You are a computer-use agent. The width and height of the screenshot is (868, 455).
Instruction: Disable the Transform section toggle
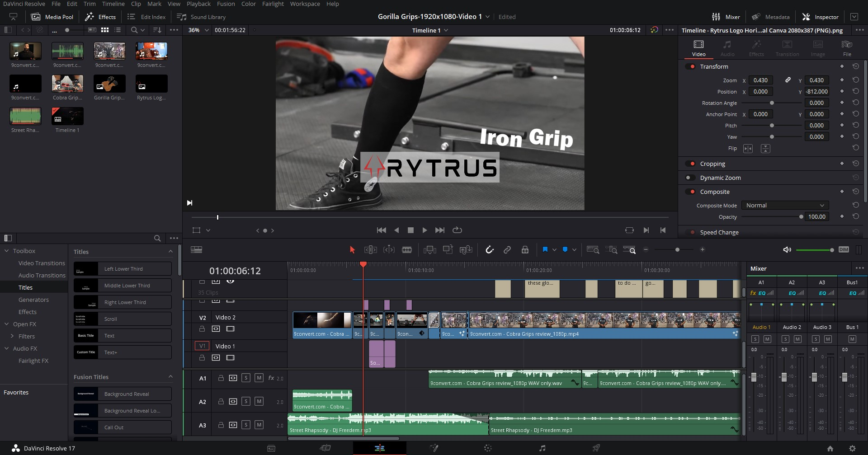690,66
